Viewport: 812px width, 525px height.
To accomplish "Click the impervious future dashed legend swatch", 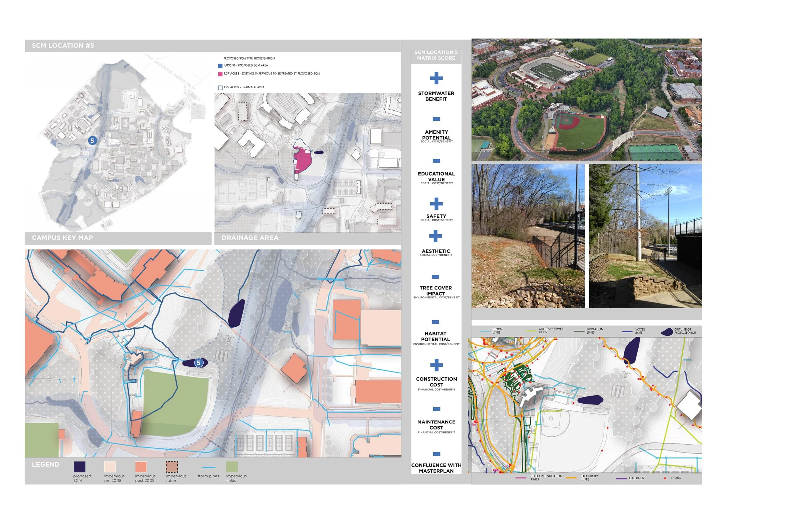I will coord(171,467).
